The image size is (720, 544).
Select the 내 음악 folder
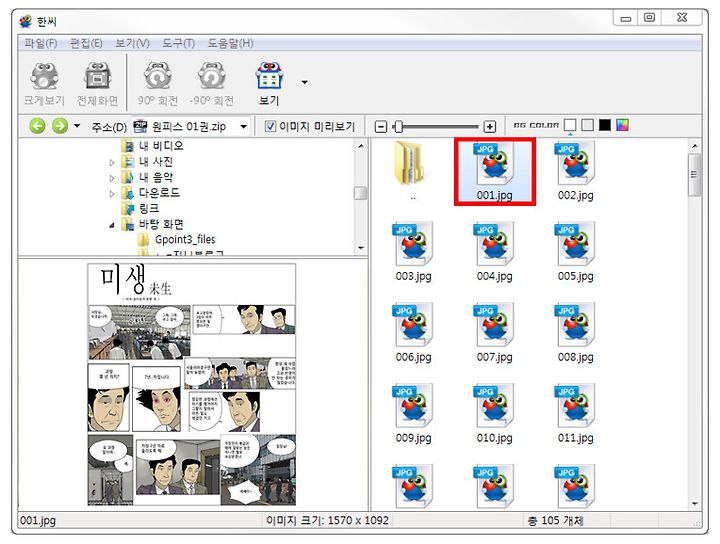pos(156,177)
